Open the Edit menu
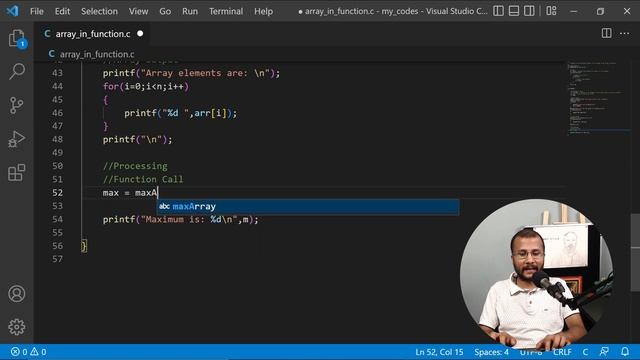 62,11
